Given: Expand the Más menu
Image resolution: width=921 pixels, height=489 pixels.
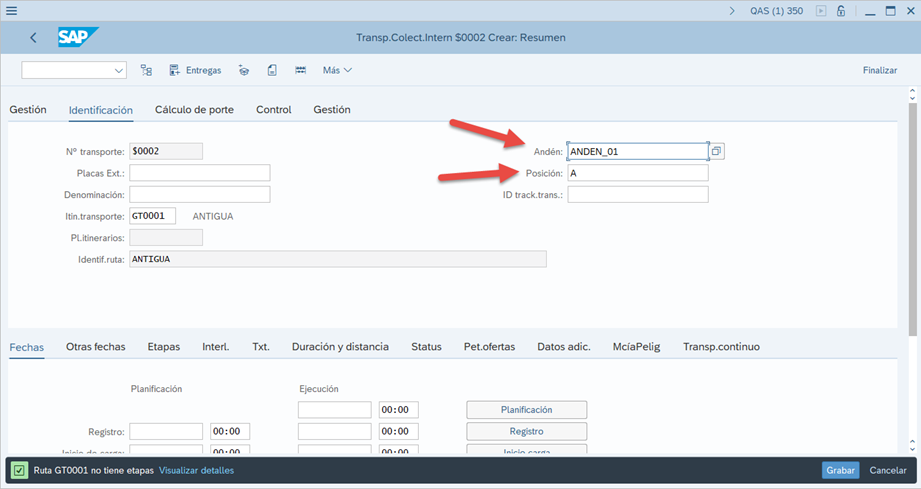Looking at the screenshot, I should click(x=337, y=70).
